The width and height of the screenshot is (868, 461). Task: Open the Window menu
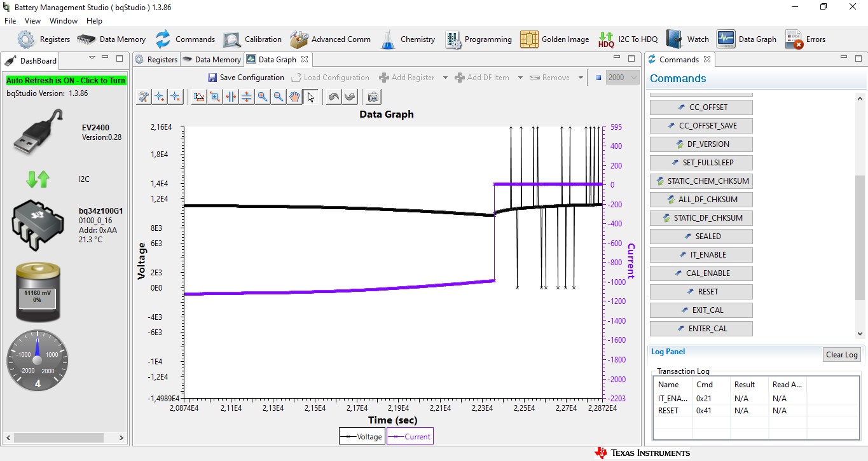pyautogui.click(x=64, y=21)
